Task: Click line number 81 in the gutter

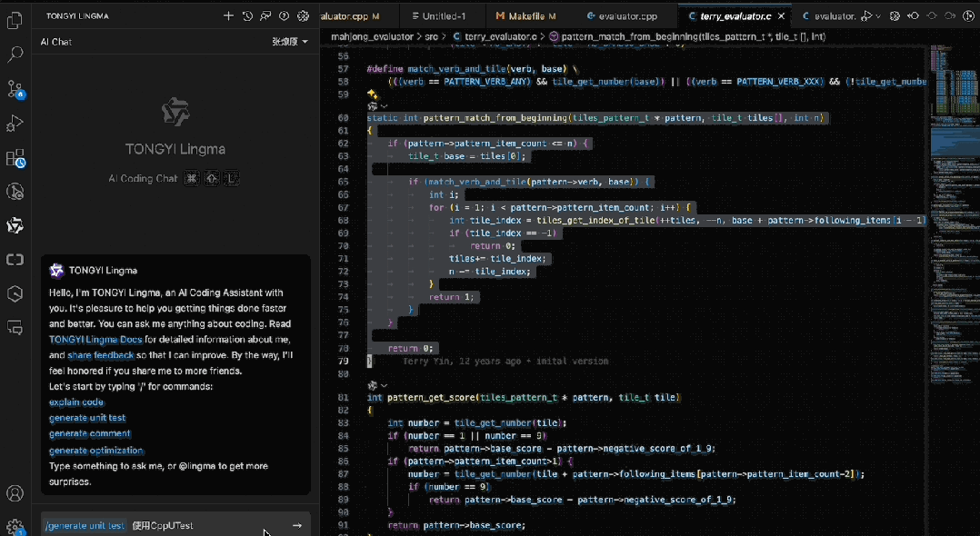Action: pyautogui.click(x=343, y=397)
